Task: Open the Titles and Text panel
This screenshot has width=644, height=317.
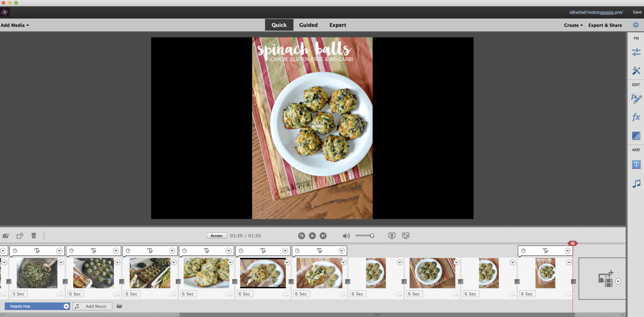Action: click(x=636, y=164)
